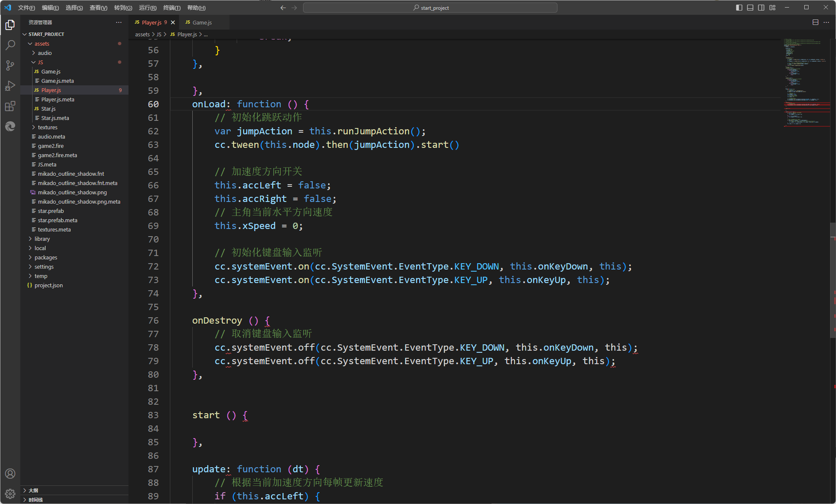The height and width of the screenshot is (504, 836).
Task: Open the Search view in activity bar
Action: tap(10, 45)
